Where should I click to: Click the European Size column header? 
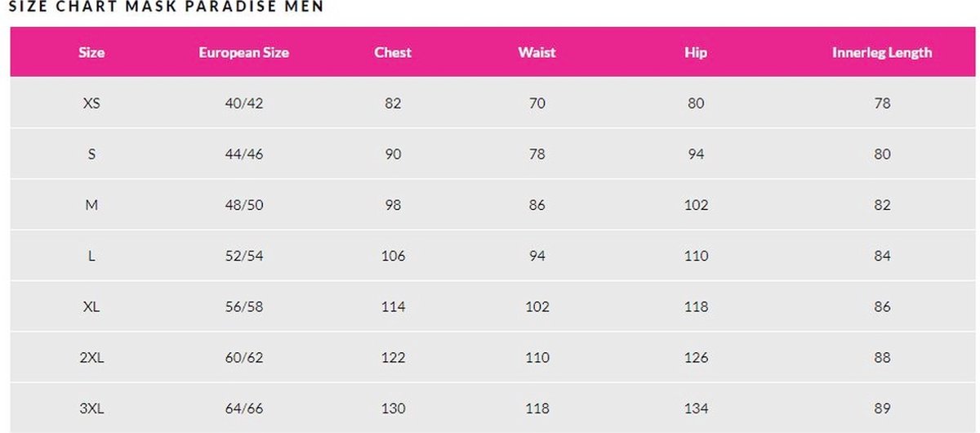243,52
